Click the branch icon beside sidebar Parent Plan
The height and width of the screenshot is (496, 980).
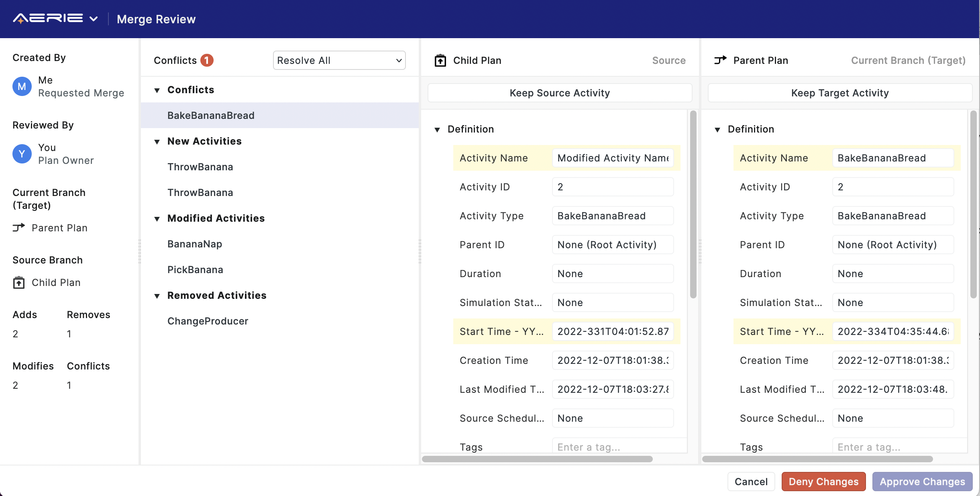(18, 228)
